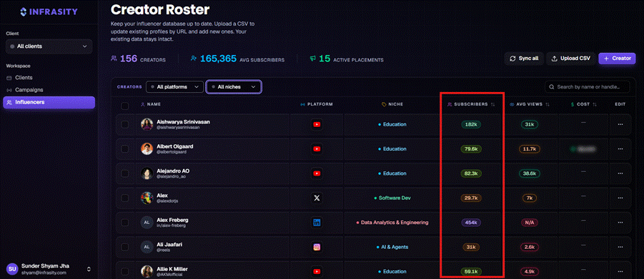Open edit menu for Allie K Miller
The height and width of the screenshot is (279, 644).
(620, 272)
